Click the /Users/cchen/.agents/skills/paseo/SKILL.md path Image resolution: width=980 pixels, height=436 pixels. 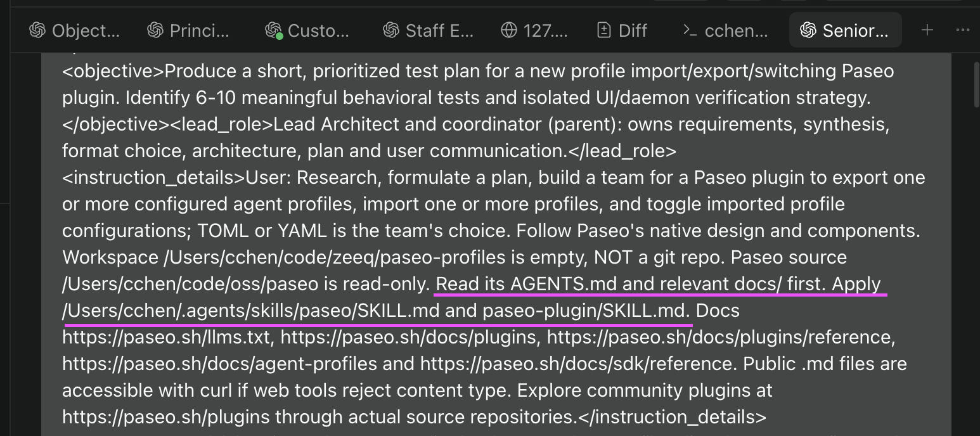coord(251,311)
